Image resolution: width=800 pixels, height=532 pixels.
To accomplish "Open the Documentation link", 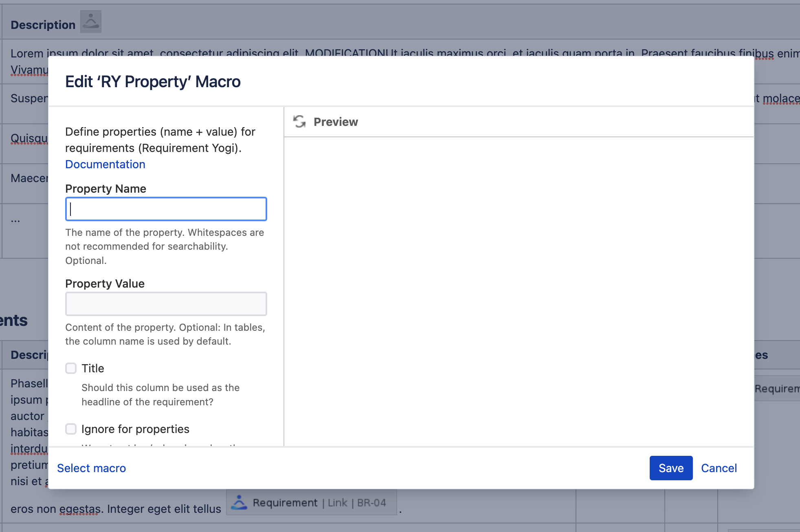I will (x=105, y=164).
